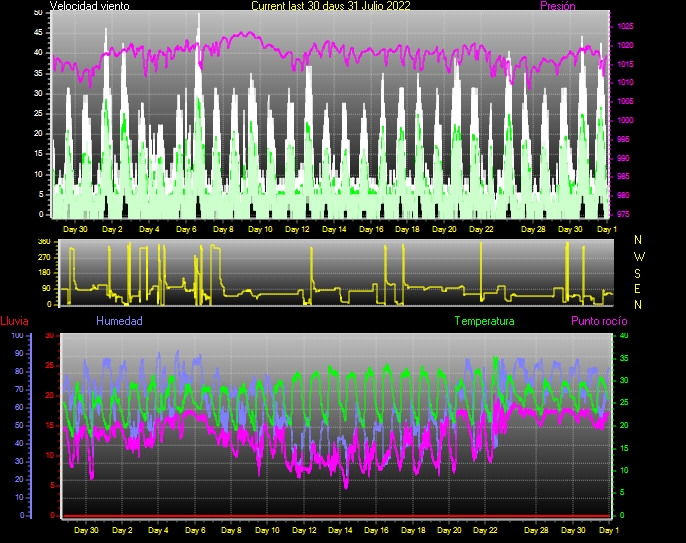
Task: Click 270 on the wind direction axis
Action: coord(44,257)
